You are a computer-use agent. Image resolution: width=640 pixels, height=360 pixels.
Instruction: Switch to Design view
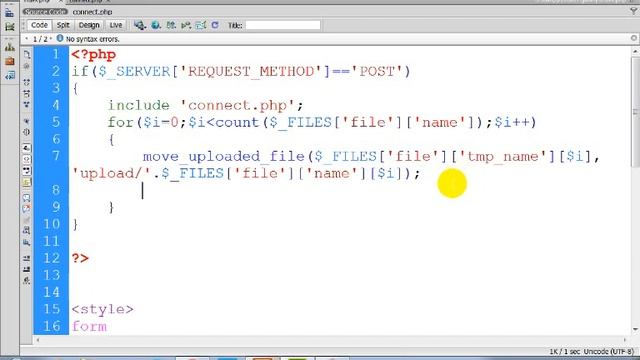89,25
